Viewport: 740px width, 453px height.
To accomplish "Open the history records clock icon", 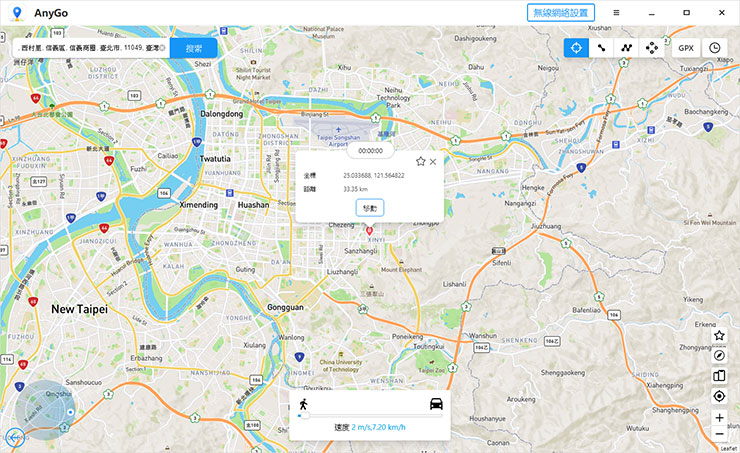I will click(x=715, y=47).
